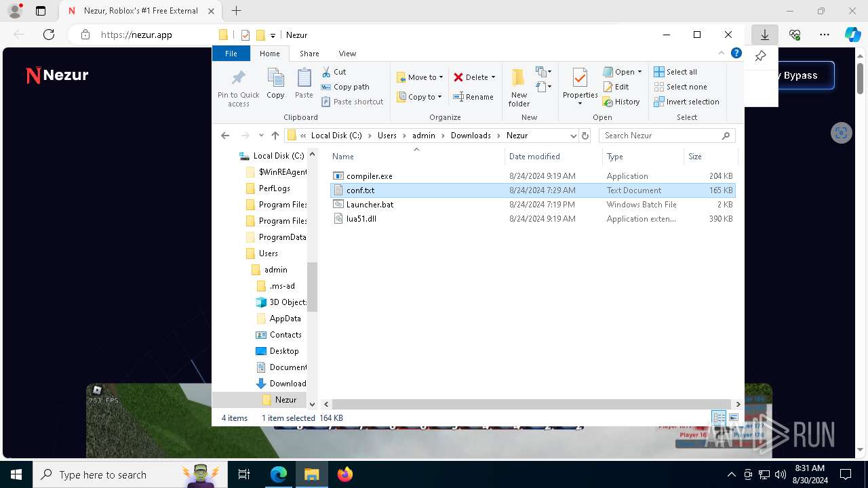Sort by Date modified column
868x488 pixels.
[553, 157]
